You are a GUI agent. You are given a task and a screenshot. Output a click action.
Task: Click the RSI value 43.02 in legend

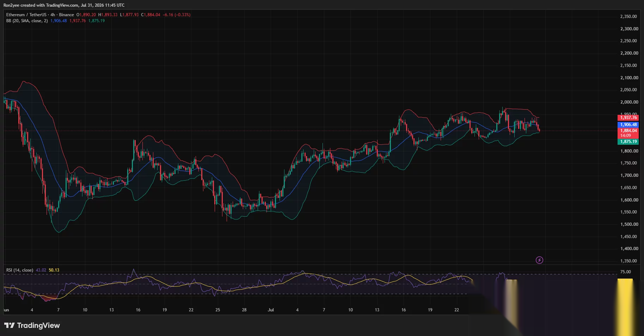click(41, 270)
